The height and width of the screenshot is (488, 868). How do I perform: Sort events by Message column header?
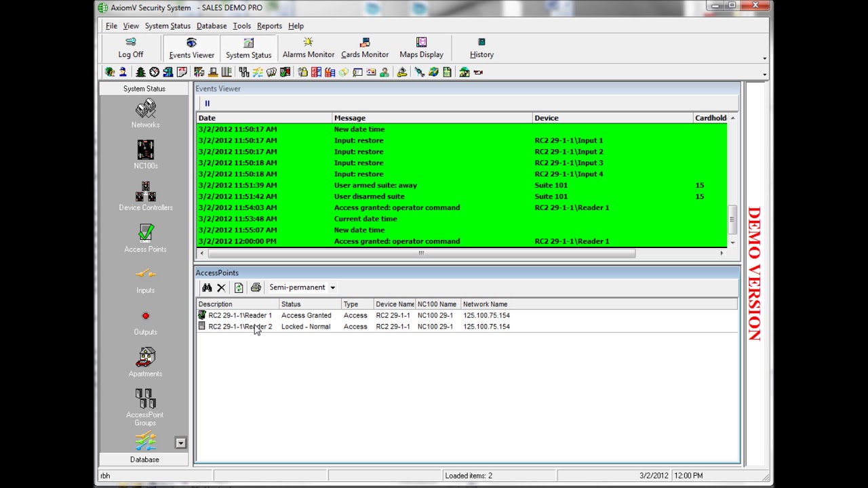433,118
